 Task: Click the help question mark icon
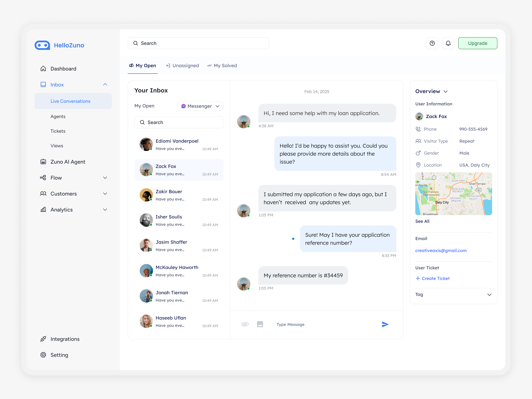(432, 43)
